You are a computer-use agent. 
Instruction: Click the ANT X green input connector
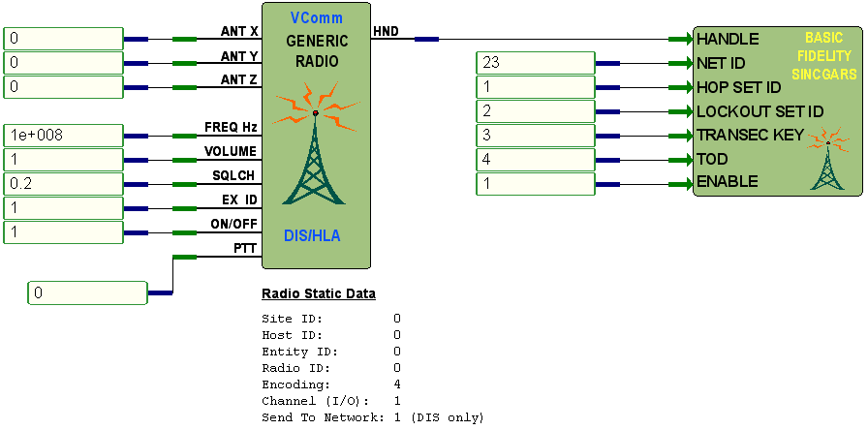184,40
